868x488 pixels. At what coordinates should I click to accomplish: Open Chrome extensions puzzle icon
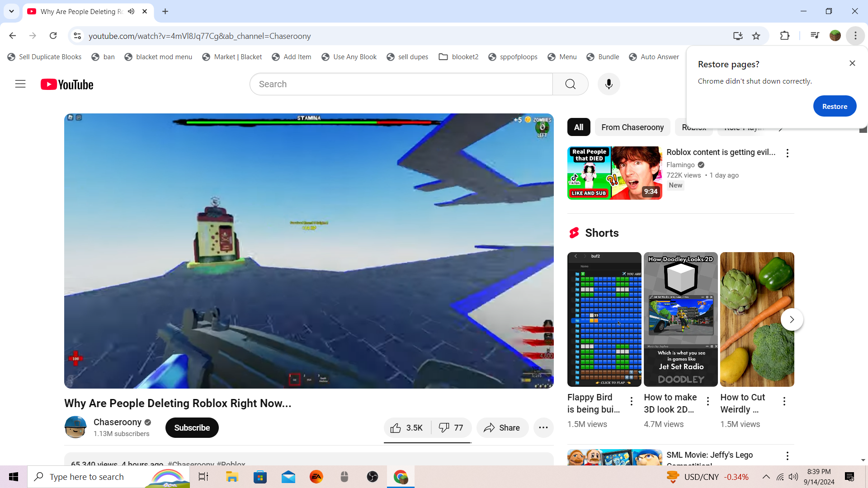[x=785, y=36]
